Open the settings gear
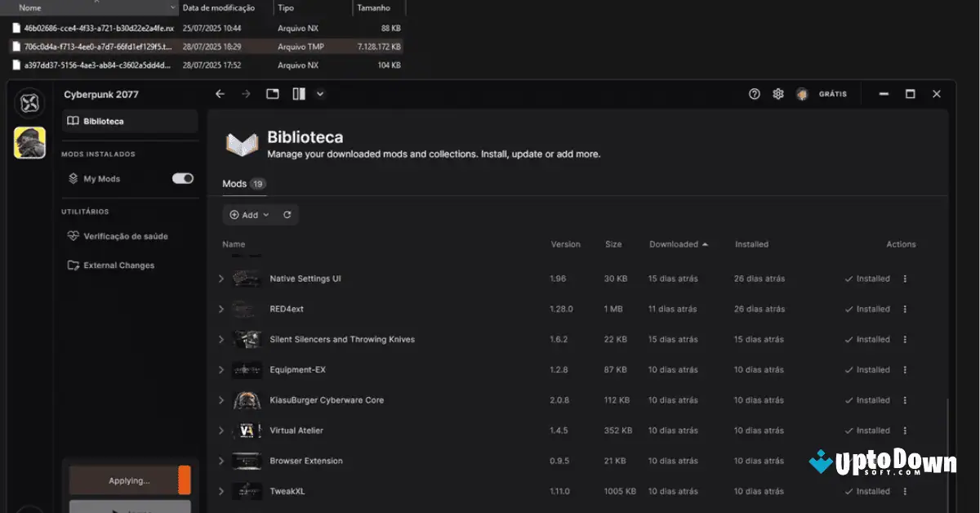This screenshot has width=980, height=513. click(x=777, y=93)
